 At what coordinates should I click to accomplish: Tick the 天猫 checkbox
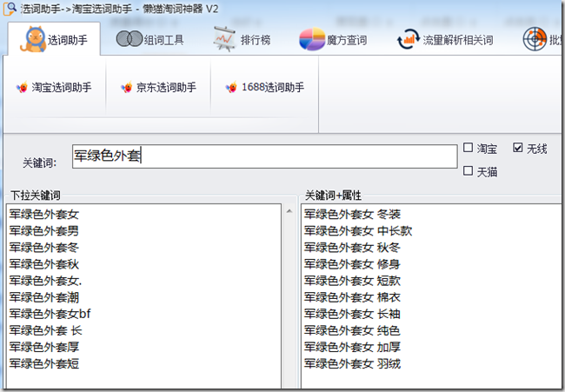[x=469, y=172]
